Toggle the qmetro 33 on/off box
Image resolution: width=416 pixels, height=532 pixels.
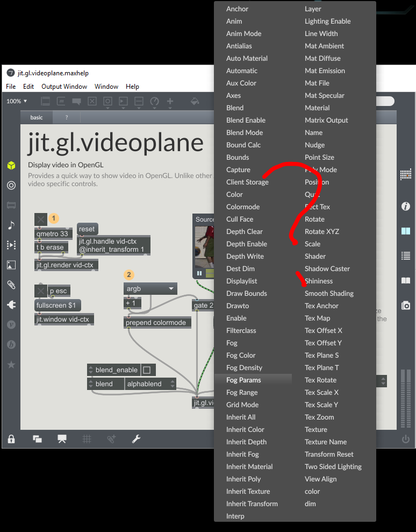point(41,219)
